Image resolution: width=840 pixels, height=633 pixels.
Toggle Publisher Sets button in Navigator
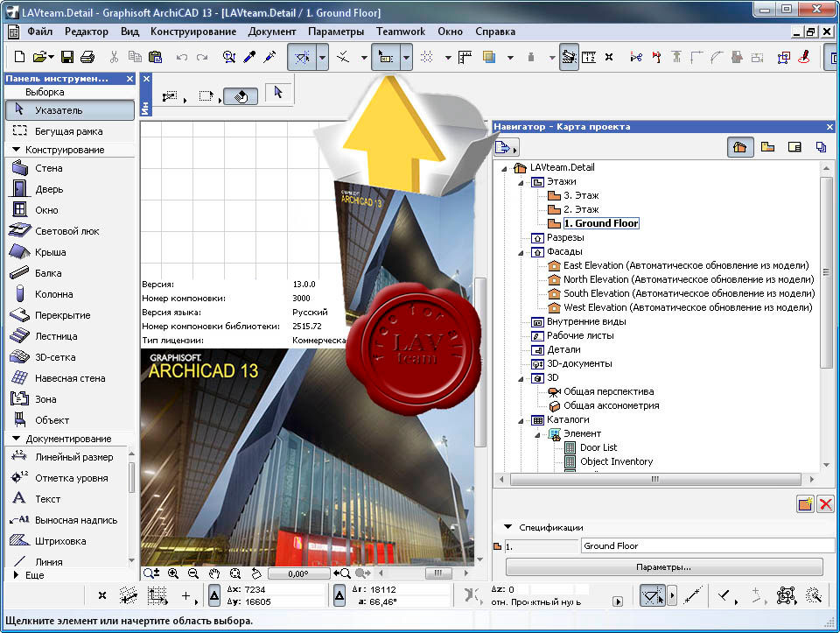coord(821,147)
